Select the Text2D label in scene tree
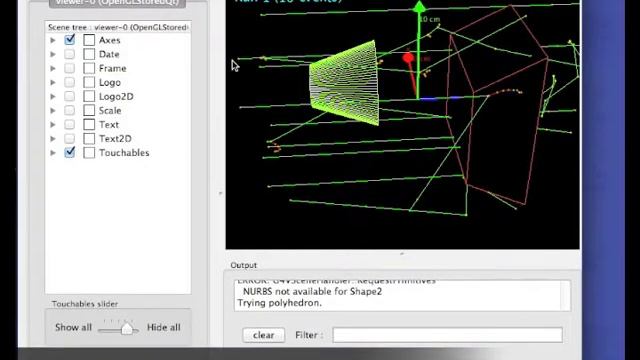 (x=116, y=139)
